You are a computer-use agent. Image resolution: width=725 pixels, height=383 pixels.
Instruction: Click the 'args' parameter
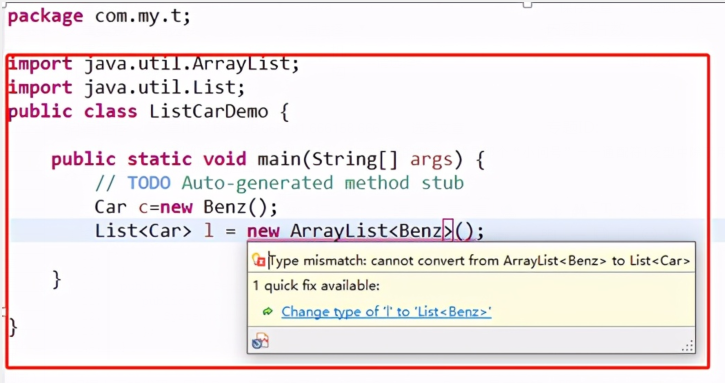(x=431, y=160)
